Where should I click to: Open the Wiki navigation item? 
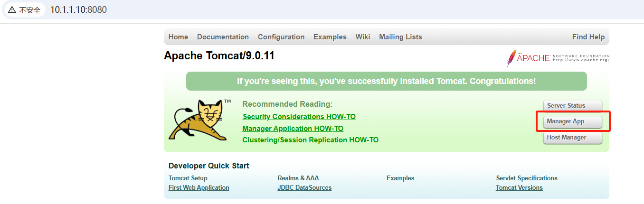[x=363, y=37]
